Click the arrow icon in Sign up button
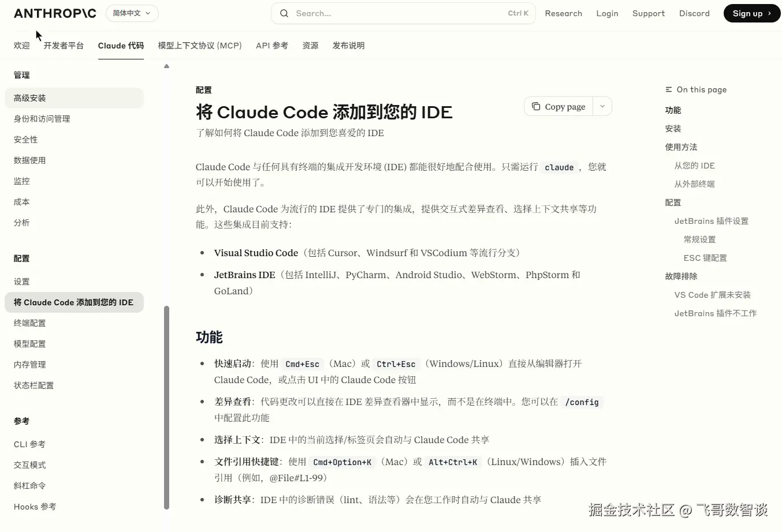Viewport: 782px width, 532px height. 769,13
